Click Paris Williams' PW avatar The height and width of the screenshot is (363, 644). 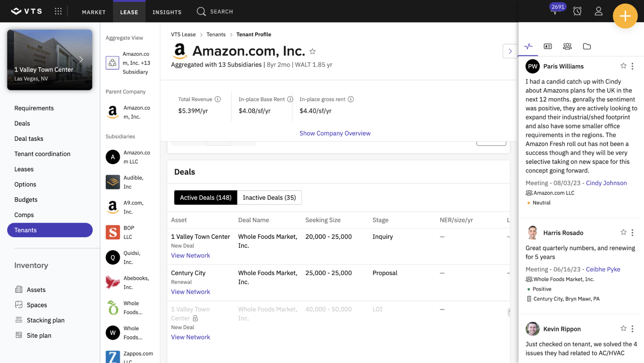tap(533, 66)
